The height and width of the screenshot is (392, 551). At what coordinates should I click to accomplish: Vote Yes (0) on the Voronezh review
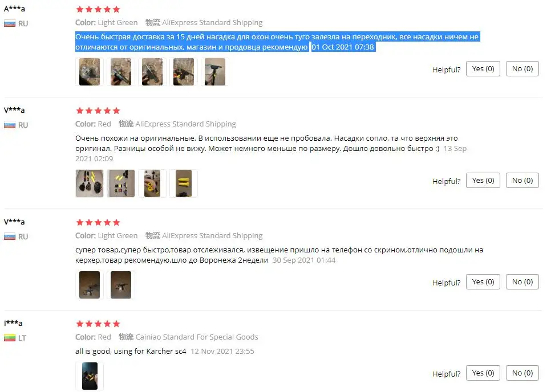point(483,282)
